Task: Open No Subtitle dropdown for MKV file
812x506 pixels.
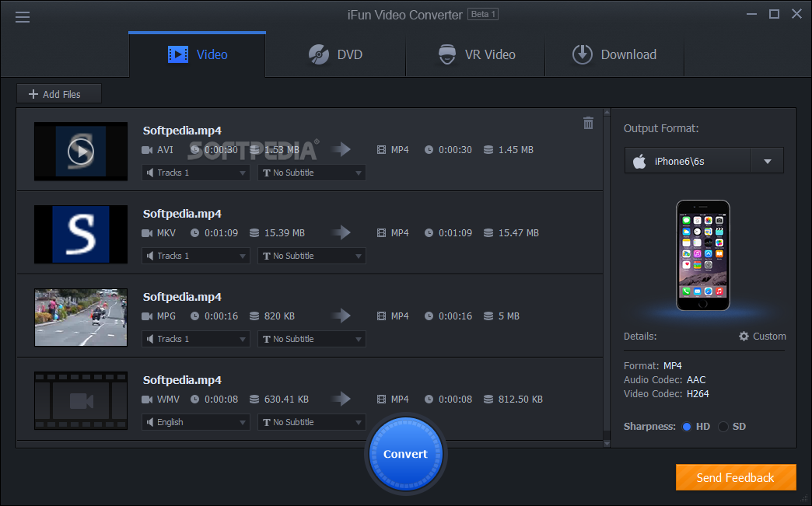Action: (x=312, y=256)
